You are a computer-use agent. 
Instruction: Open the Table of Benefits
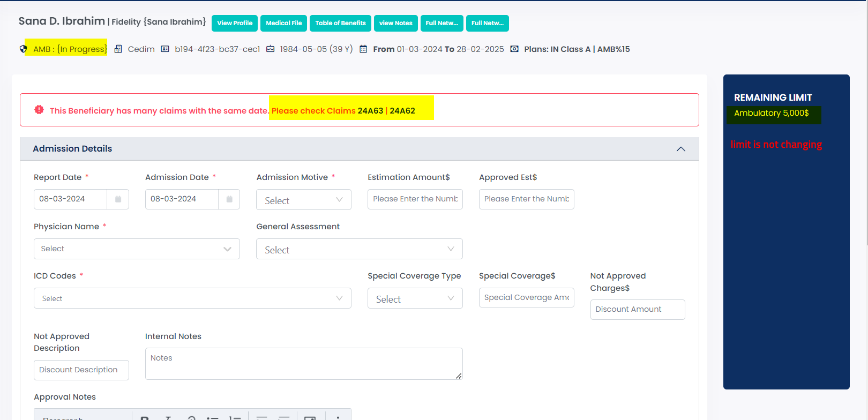(340, 23)
